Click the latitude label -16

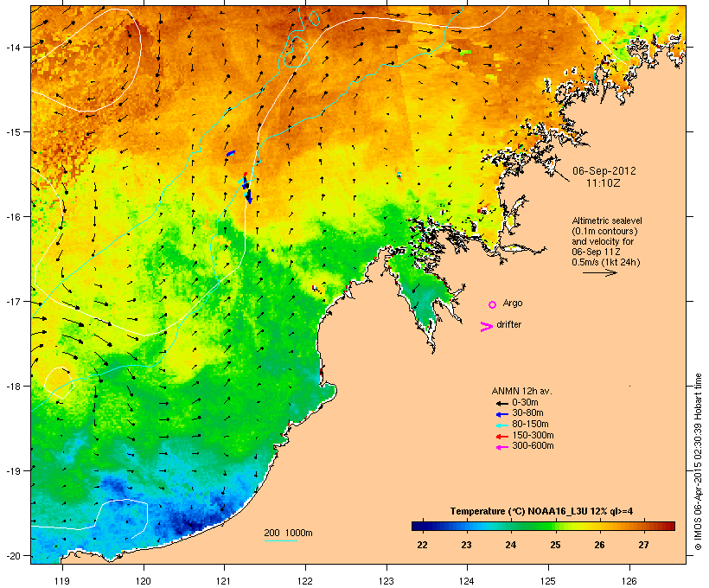pos(13,217)
